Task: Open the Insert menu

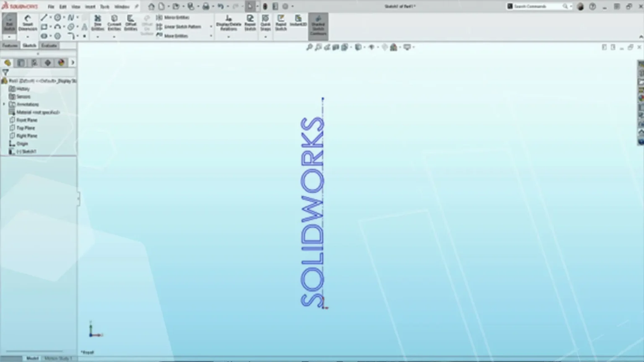Action: [x=90, y=7]
